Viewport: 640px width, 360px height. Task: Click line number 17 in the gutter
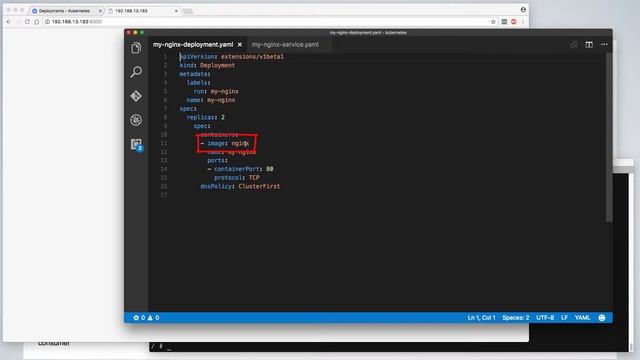point(164,195)
